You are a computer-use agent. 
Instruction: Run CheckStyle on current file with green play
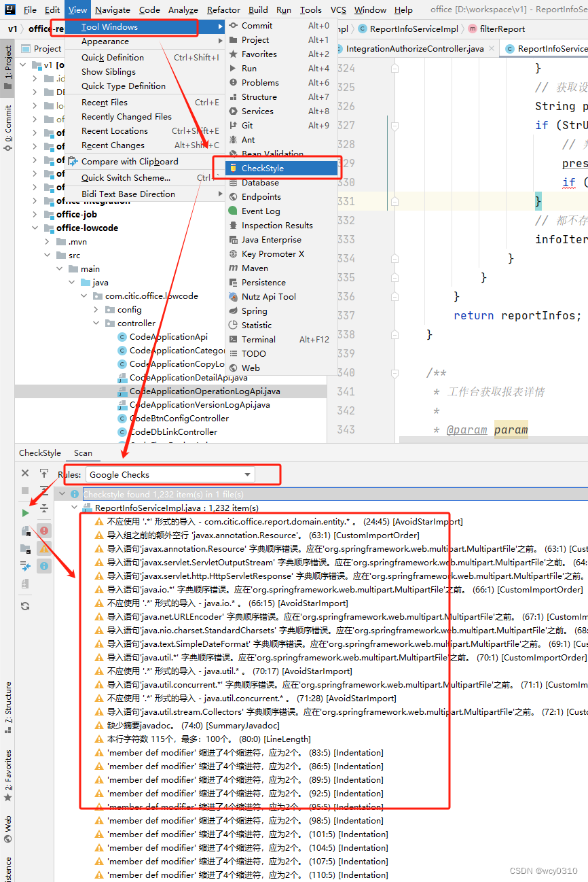[x=25, y=512]
